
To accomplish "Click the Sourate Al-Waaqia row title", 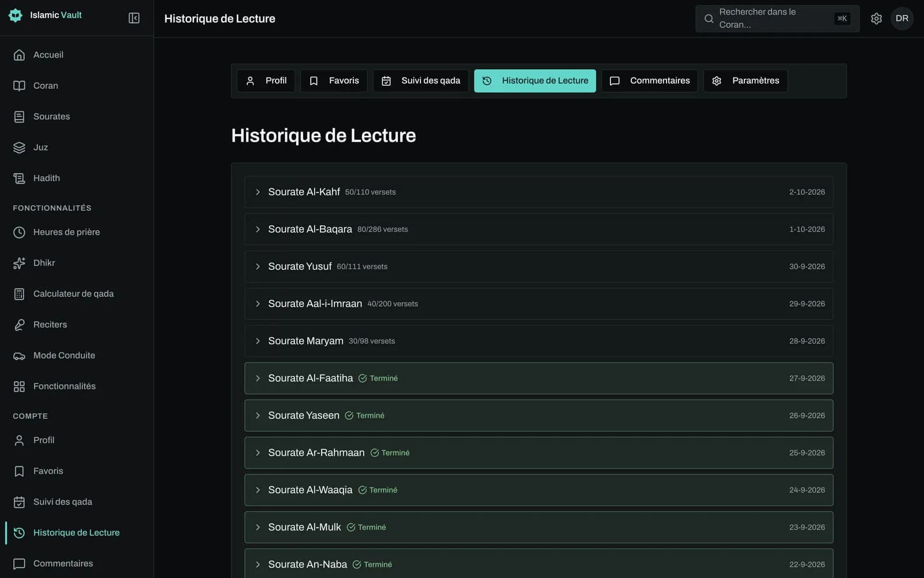I will coord(310,490).
